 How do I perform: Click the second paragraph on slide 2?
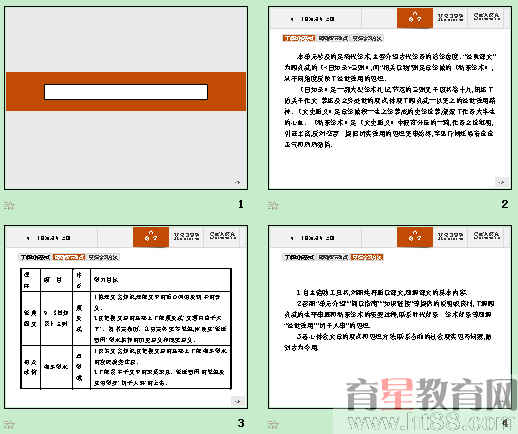coord(390,117)
